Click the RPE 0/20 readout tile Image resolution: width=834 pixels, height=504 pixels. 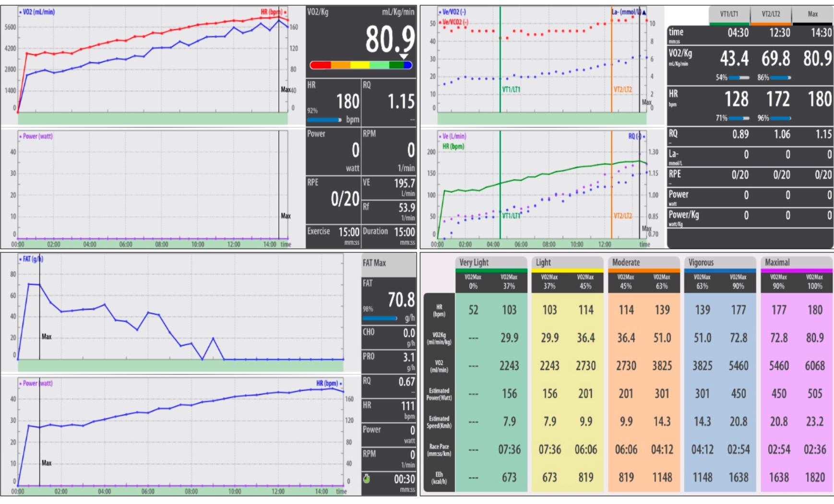click(334, 199)
